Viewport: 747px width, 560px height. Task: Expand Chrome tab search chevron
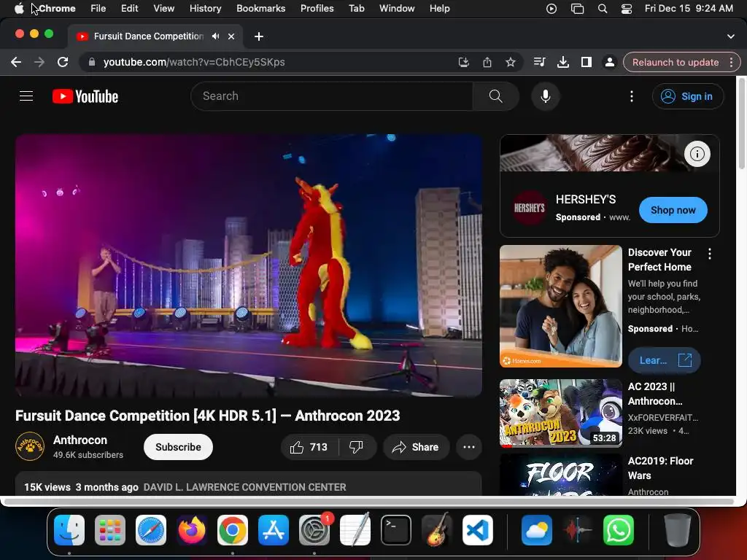coord(731,36)
